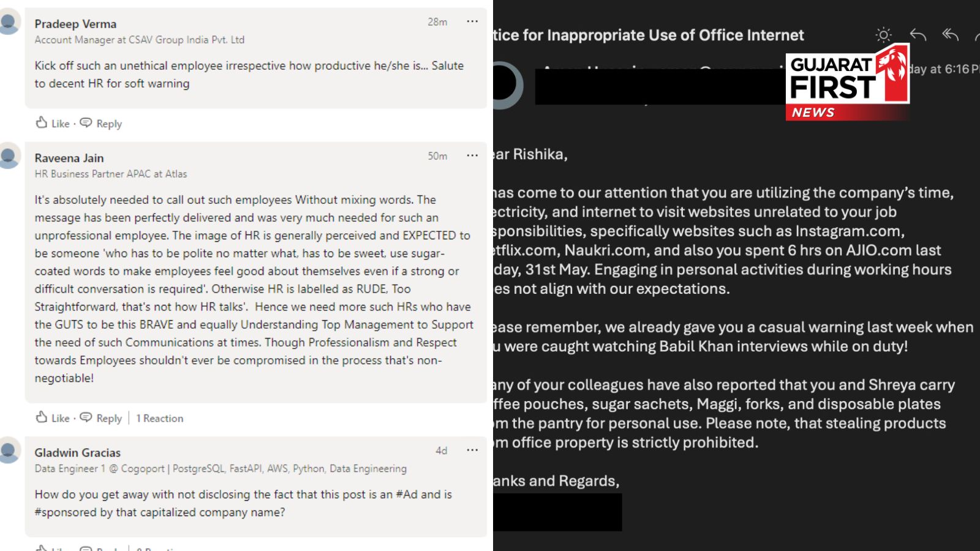980x551 pixels.
Task: Click the speech-bubble Reply icon under Raveena Jain's comment
Action: coord(86,418)
